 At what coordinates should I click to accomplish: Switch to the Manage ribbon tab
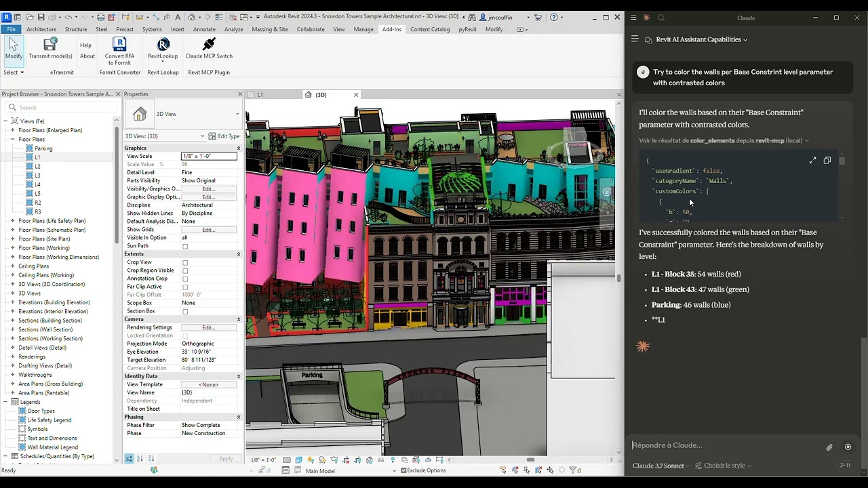(x=363, y=29)
